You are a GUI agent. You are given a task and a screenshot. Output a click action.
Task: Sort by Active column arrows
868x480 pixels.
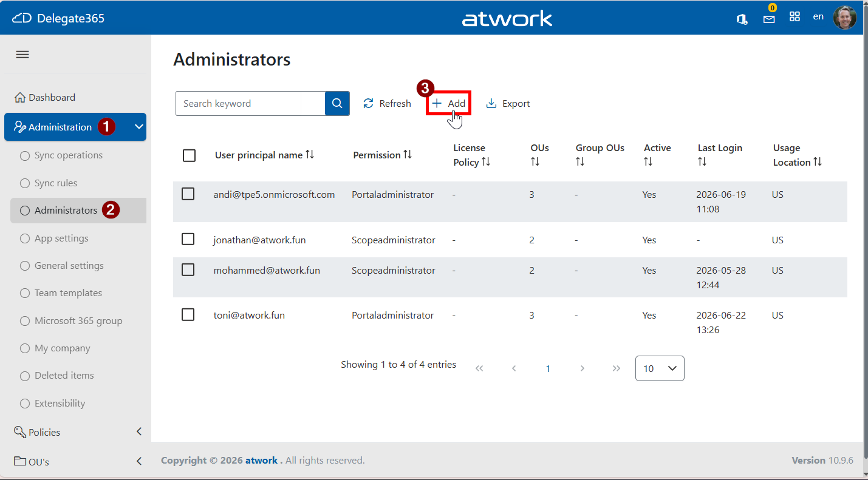pyautogui.click(x=648, y=162)
